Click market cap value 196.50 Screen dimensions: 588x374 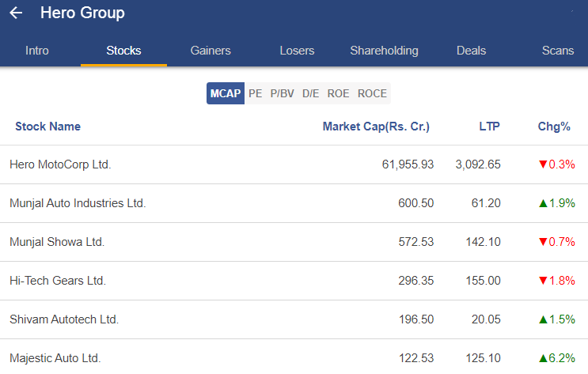pos(416,319)
